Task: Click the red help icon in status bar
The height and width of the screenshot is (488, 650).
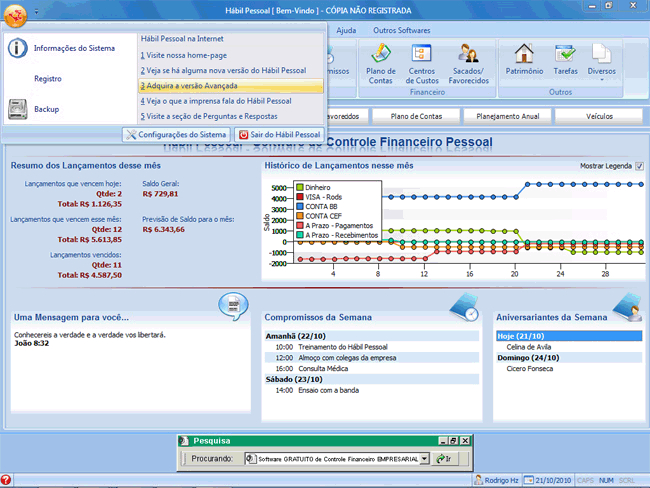Action: coord(7,480)
